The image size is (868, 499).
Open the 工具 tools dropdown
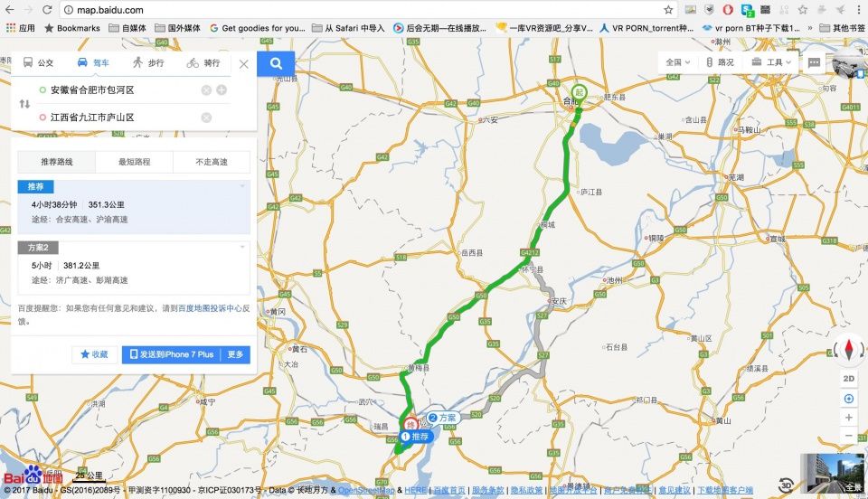771,62
